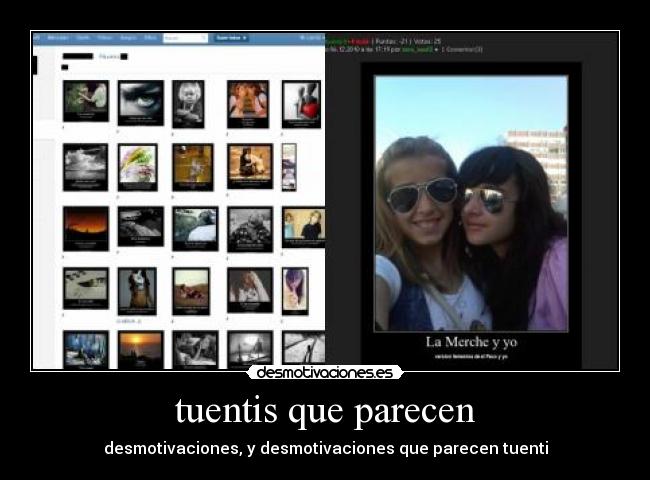The image size is (650, 480).
Task: Click the two girls with sunglasses photo
Action: click(x=471, y=204)
